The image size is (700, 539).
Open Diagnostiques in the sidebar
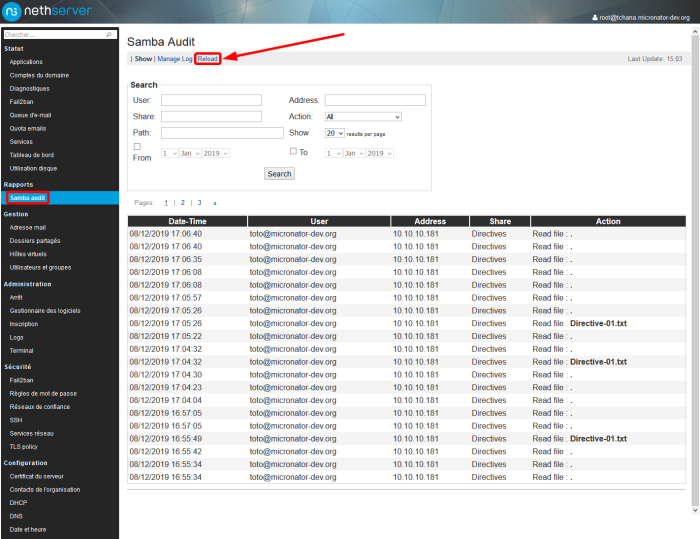tap(29, 88)
